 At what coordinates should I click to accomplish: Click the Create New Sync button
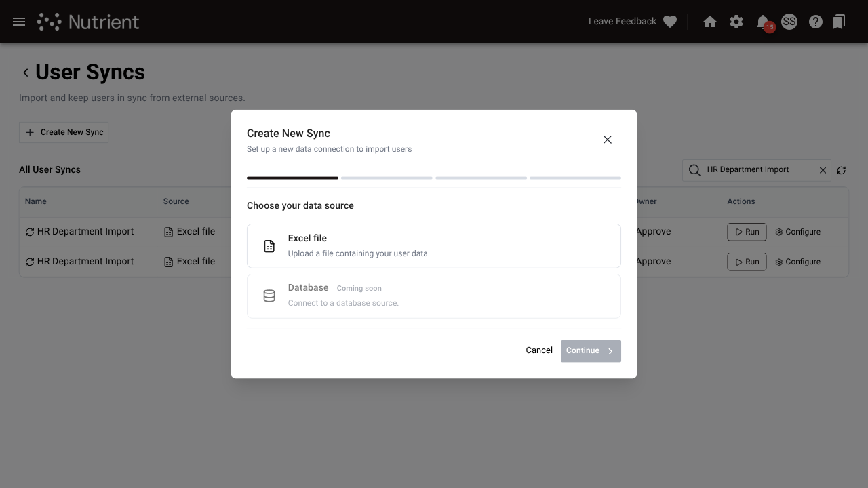point(63,132)
